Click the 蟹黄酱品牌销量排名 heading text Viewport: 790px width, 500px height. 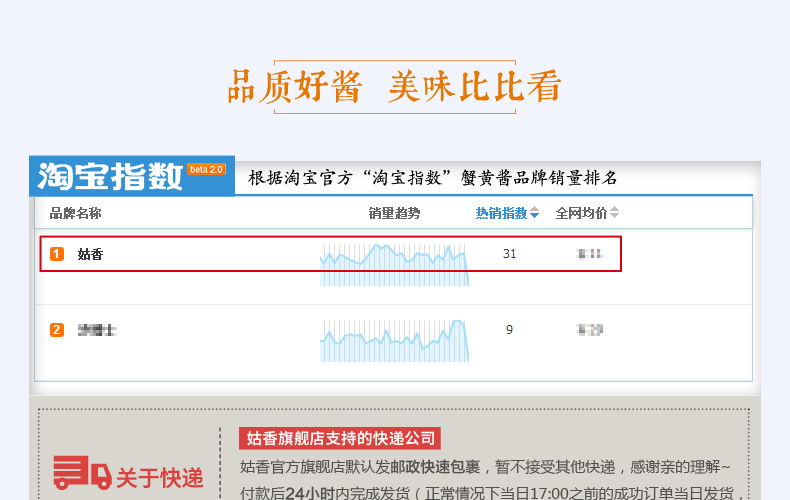click(x=539, y=178)
